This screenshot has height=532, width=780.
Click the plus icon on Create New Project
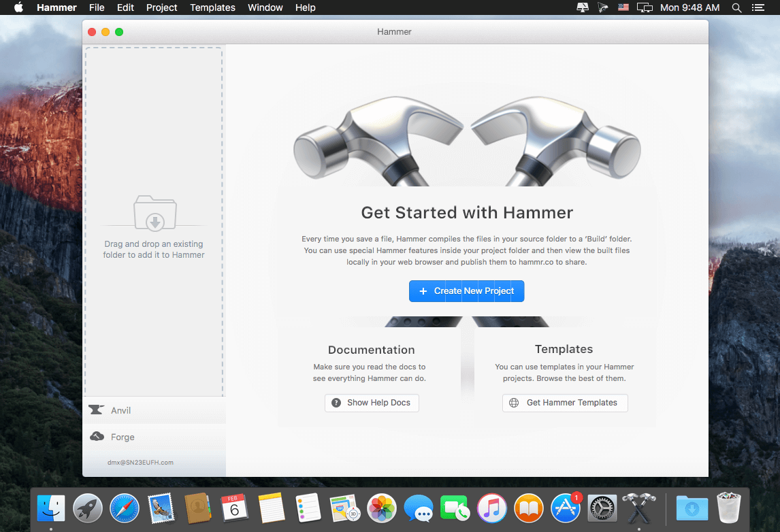[x=423, y=291]
